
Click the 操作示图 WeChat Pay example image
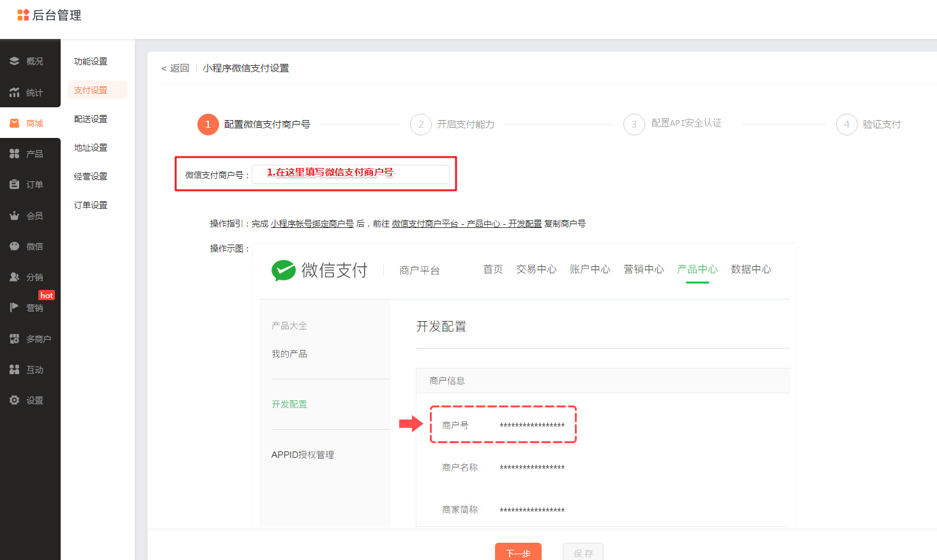click(524, 385)
